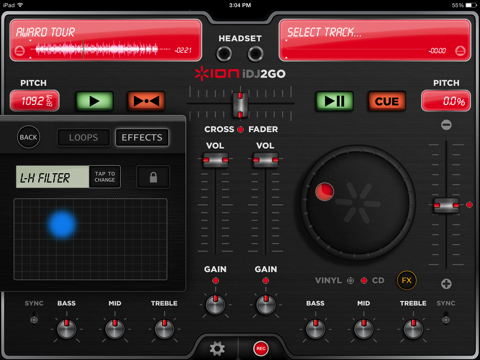Image resolution: width=480 pixels, height=360 pixels.
Task: Click the right deck MID knob
Action: 364,329
